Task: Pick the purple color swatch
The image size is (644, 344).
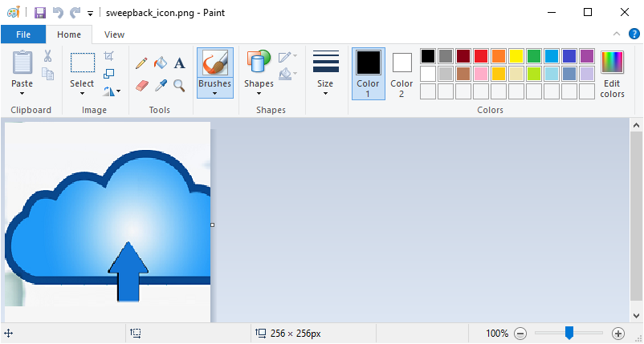Action: 586,56
